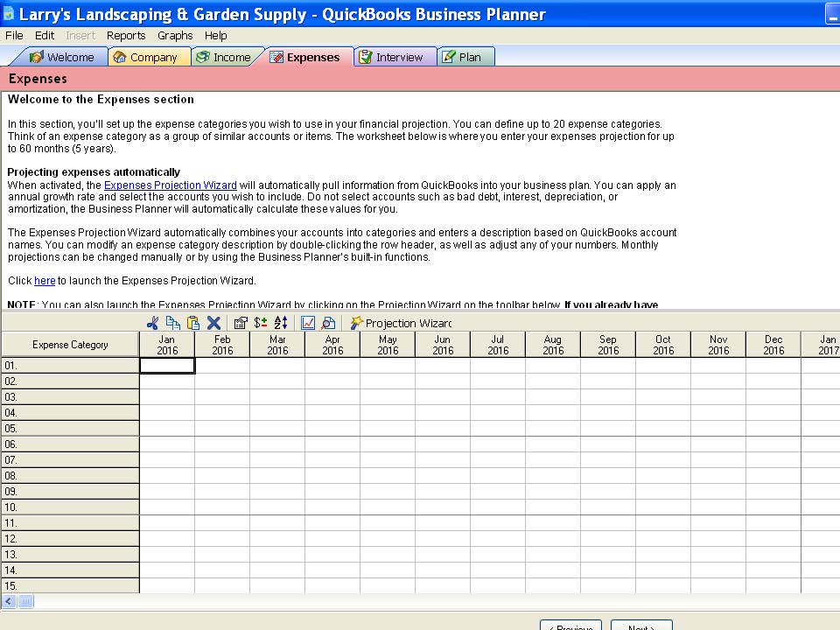Switch to the Interview tab
This screenshot has width=840, height=630.
(395, 57)
